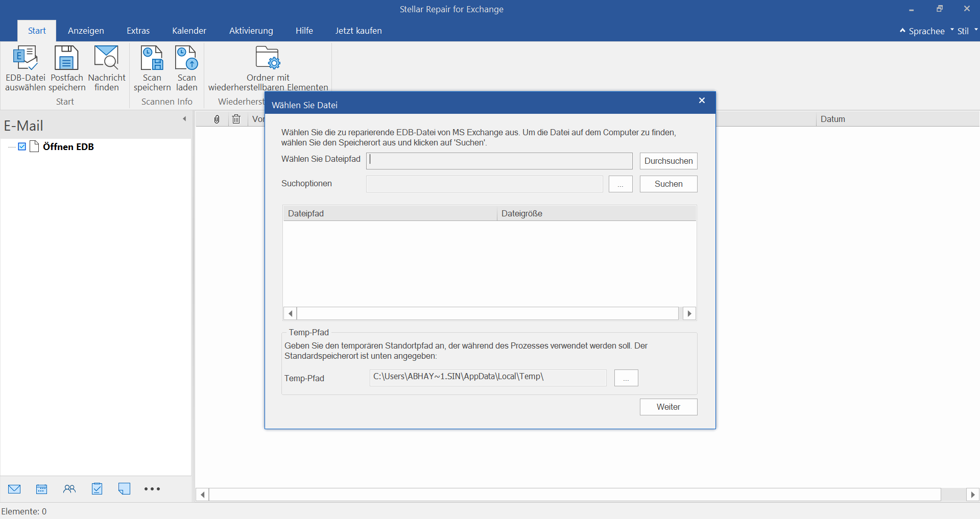Image resolution: width=980 pixels, height=519 pixels.
Task: Toggle the Öffnen EDB checkbox
Action: coord(22,146)
